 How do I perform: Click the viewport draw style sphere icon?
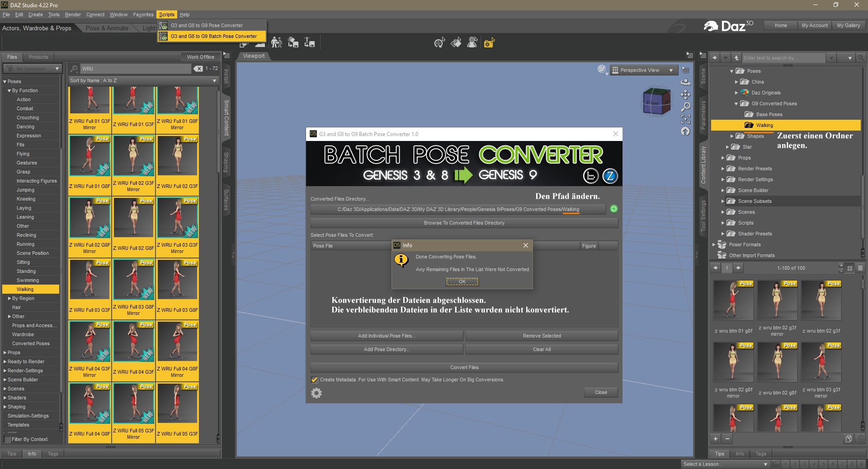pos(602,70)
